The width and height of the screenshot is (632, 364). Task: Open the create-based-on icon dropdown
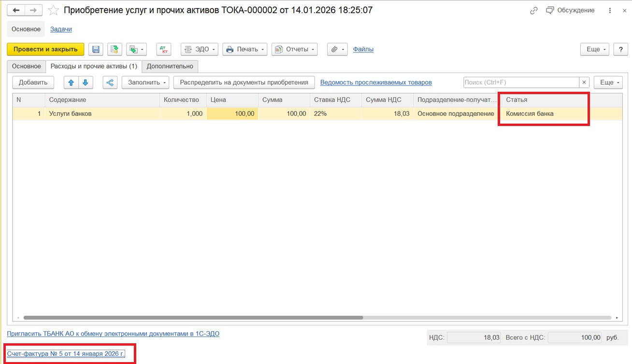pyautogui.click(x=136, y=49)
